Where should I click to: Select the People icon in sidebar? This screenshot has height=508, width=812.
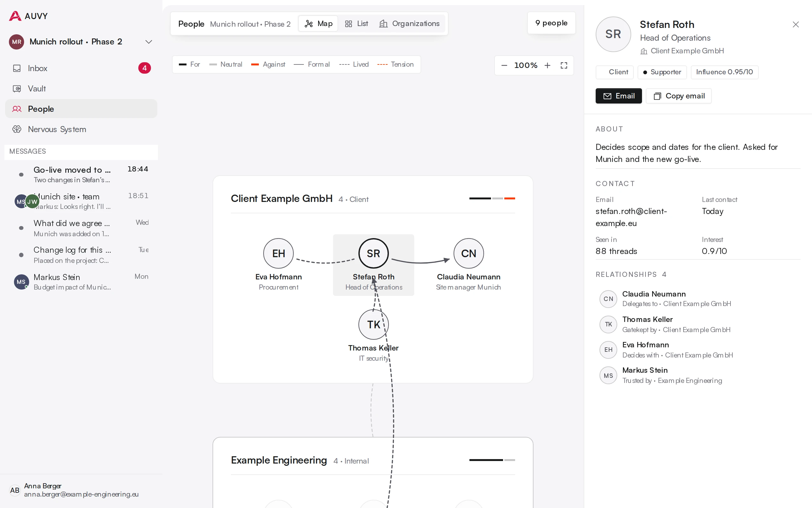(17, 109)
